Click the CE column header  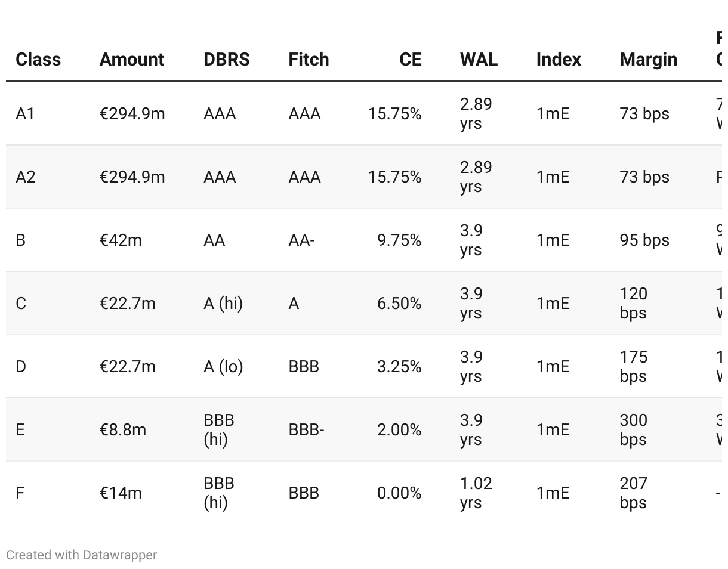point(411,60)
